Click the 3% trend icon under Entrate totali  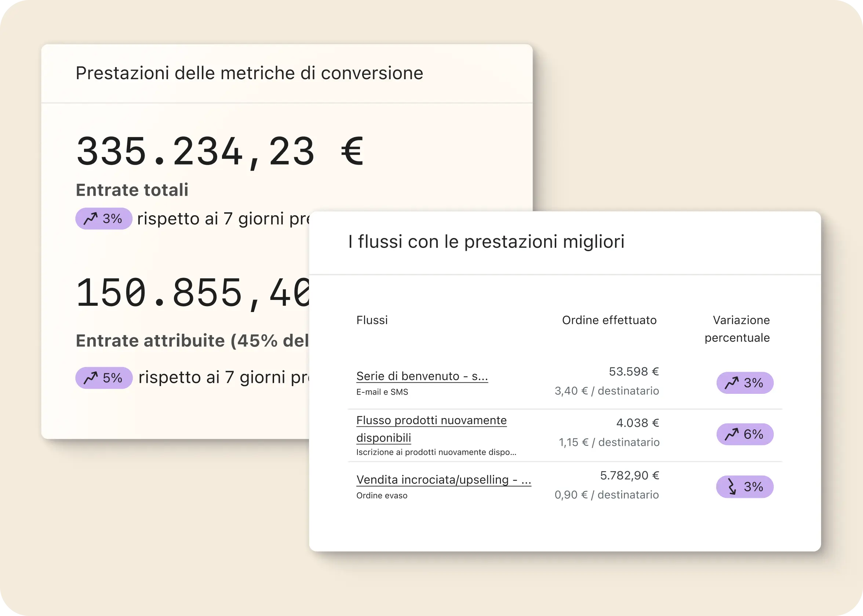coord(91,219)
